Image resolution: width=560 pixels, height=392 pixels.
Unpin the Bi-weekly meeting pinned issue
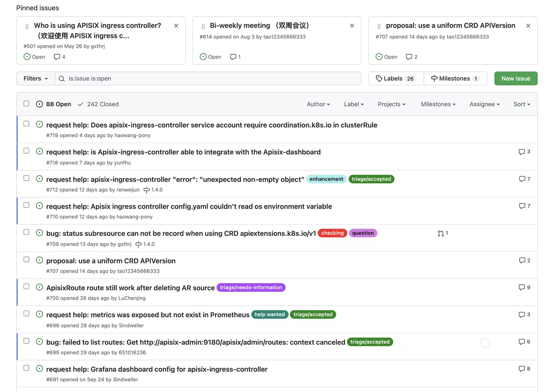(352, 26)
